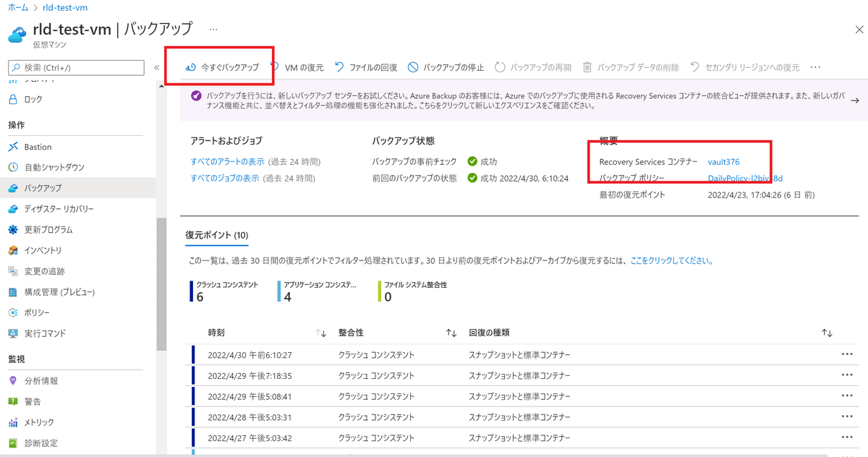Screen dimensions: 868x457
Task: Sort by 回復の種類 column arrows
Action: (x=827, y=333)
